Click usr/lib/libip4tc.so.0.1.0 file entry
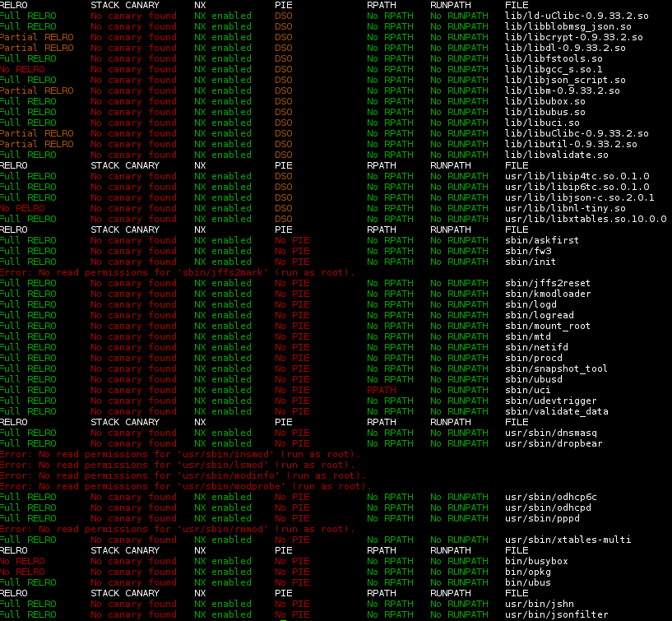This screenshot has width=672, height=621. [x=577, y=177]
